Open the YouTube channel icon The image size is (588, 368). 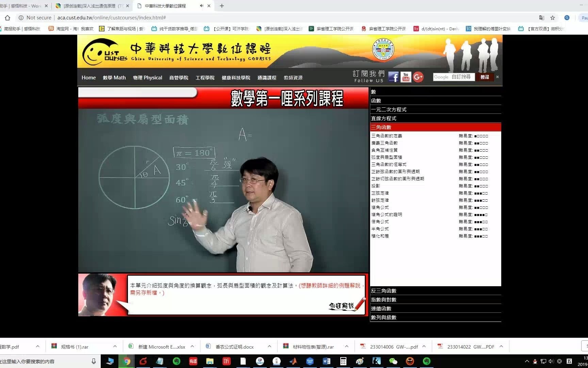pos(406,77)
